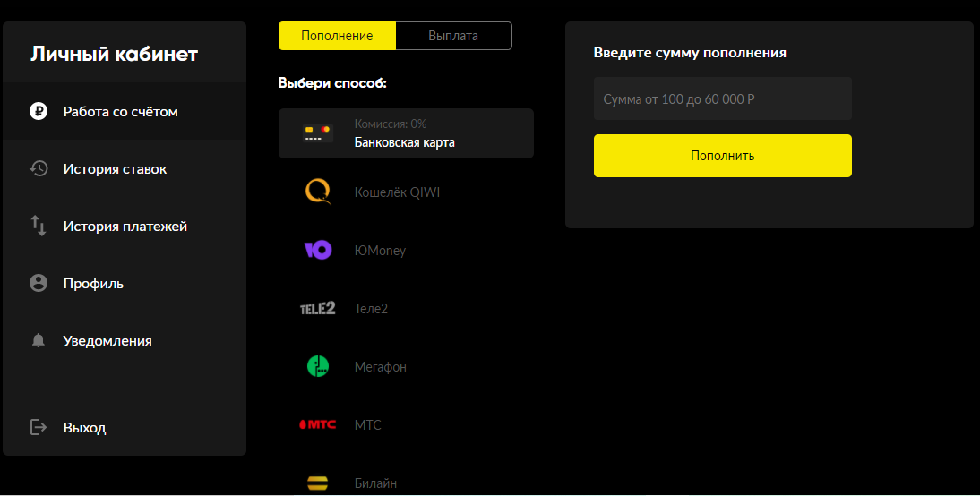Image resolution: width=980 pixels, height=496 pixels.
Task: Click the Выбери способ: heading
Action: coord(332,83)
